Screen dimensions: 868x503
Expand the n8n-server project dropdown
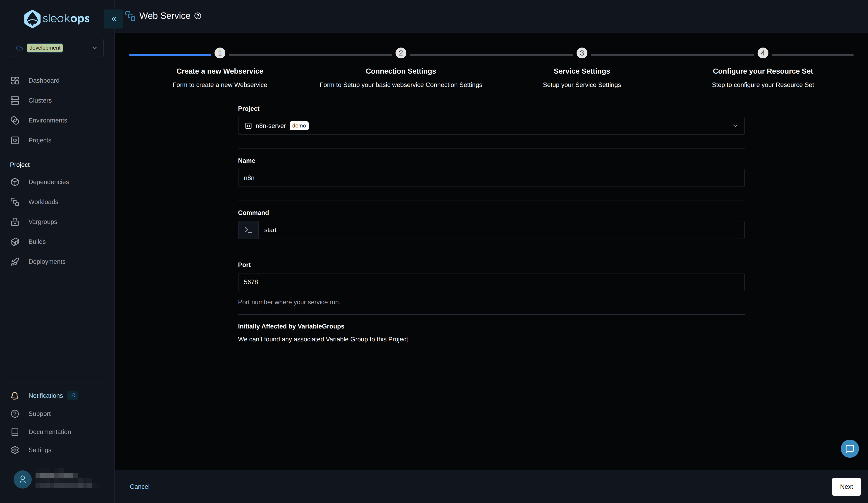735,126
